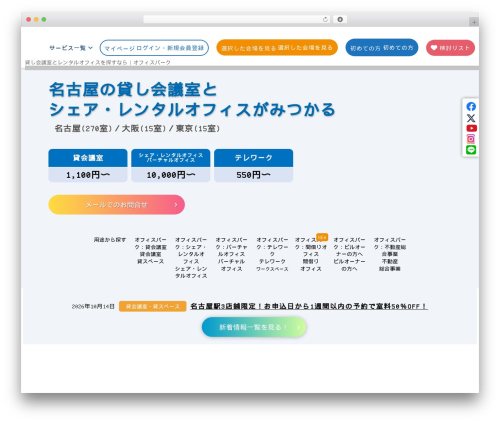Screen dimensions: 500x423
Task: Open the 名古屋駅3店舗限定 50%OFF news link
Action: pos(309,306)
